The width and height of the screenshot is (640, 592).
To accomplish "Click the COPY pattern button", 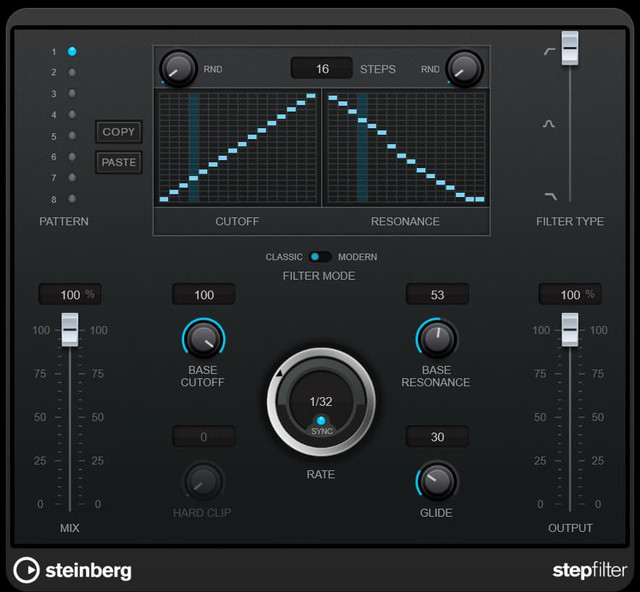I will [119, 131].
